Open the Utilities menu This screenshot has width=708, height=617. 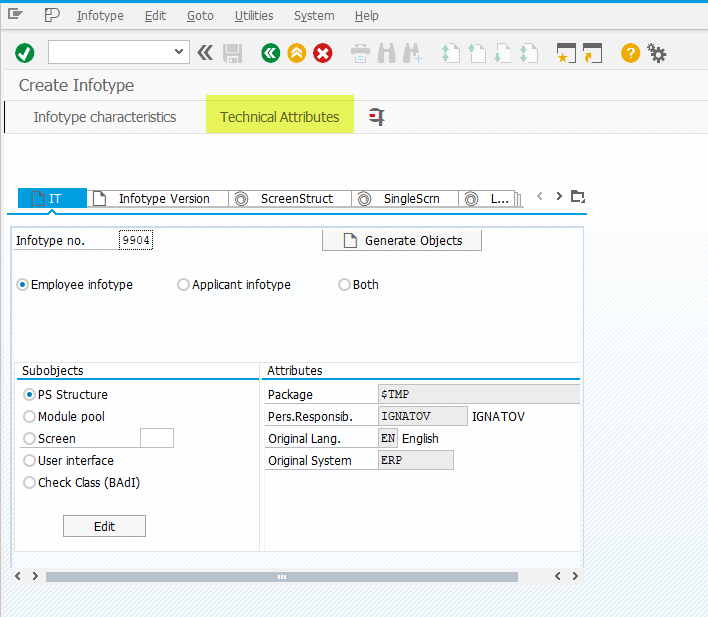pyautogui.click(x=254, y=16)
